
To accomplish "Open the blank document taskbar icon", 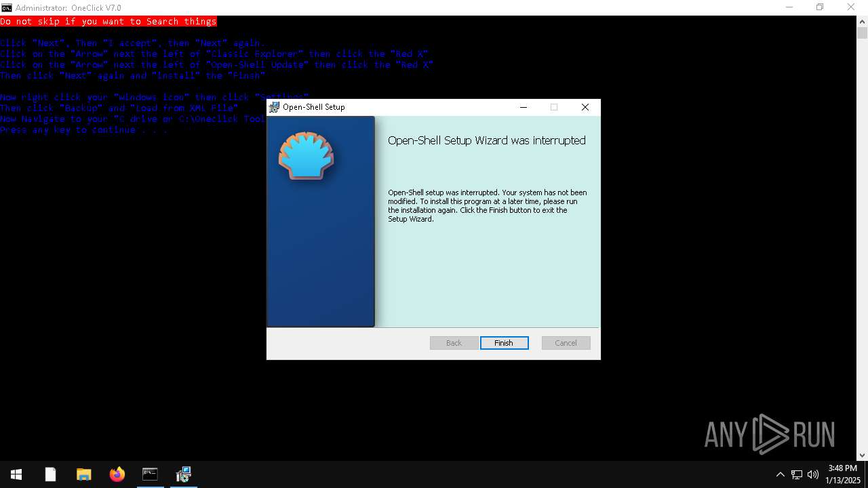I will tap(50, 474).
